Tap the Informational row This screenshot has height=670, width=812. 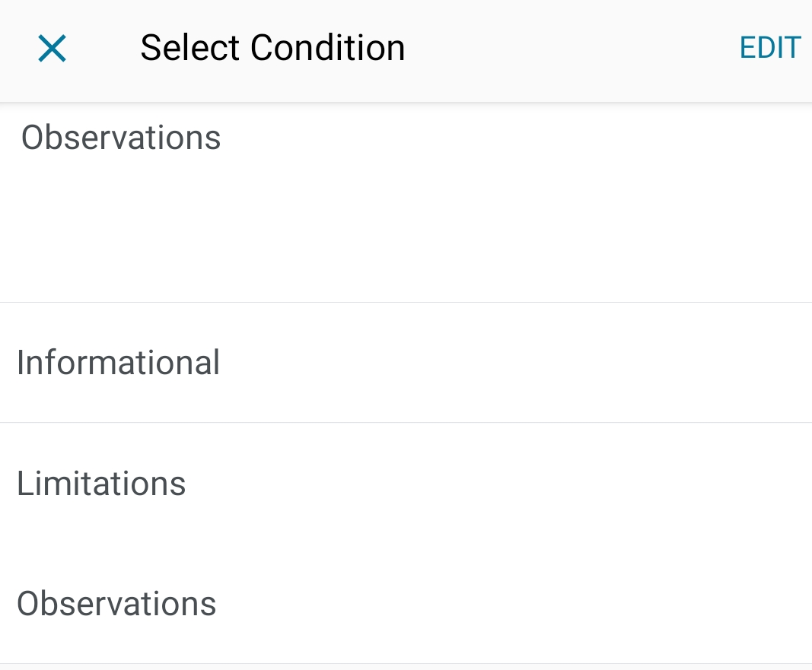coord(406,363)
